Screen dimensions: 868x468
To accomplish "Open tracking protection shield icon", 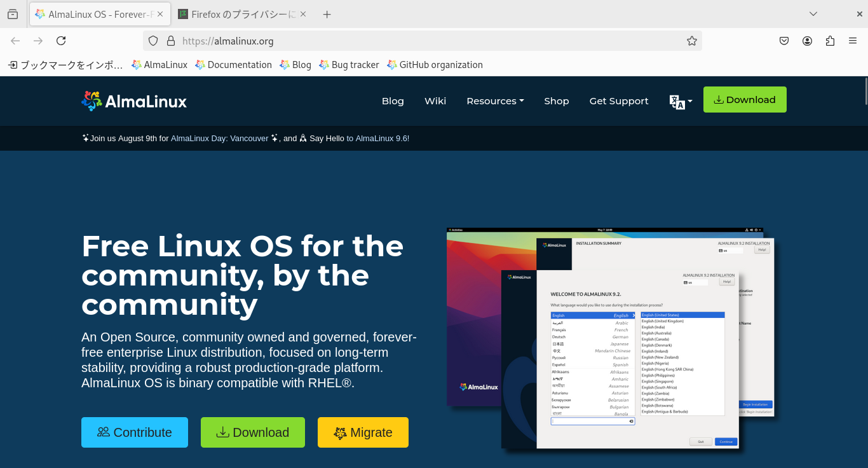I will click(153, 41).
